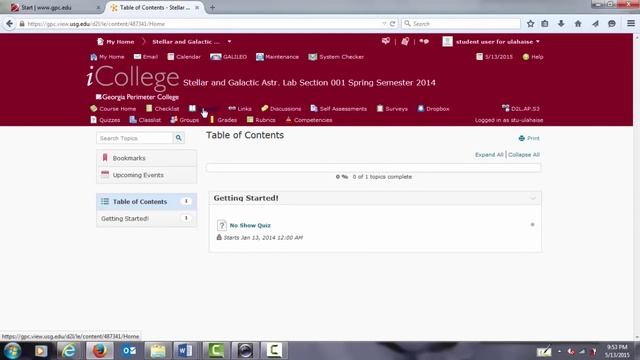Image resolution: width=640 pixels, height=360 pixels.
Task: Bookmark this page with star icon
Action: [530, 24]
